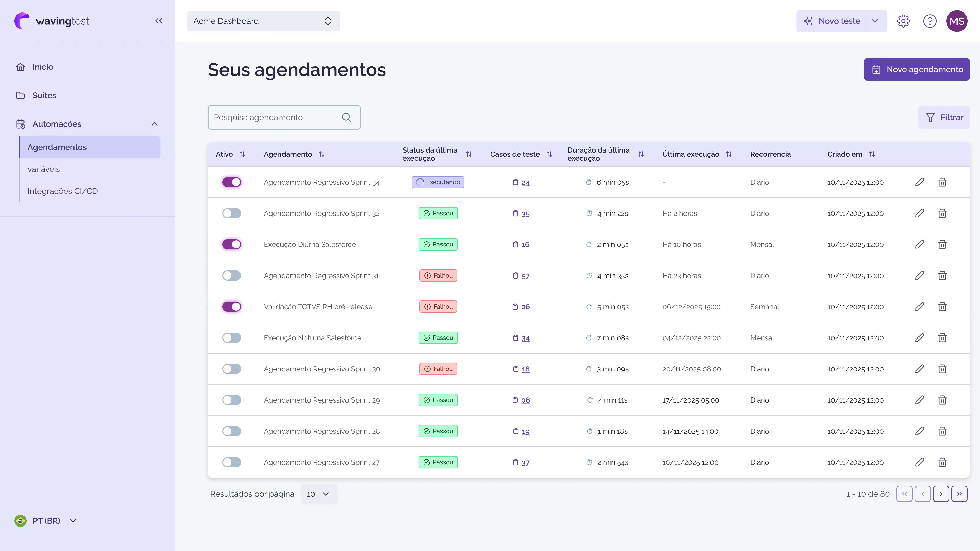Delete Agendamento Regressivo Sprint 27 schedule
Viewport: 980px width, 551px height.
(x=942, y=462)
